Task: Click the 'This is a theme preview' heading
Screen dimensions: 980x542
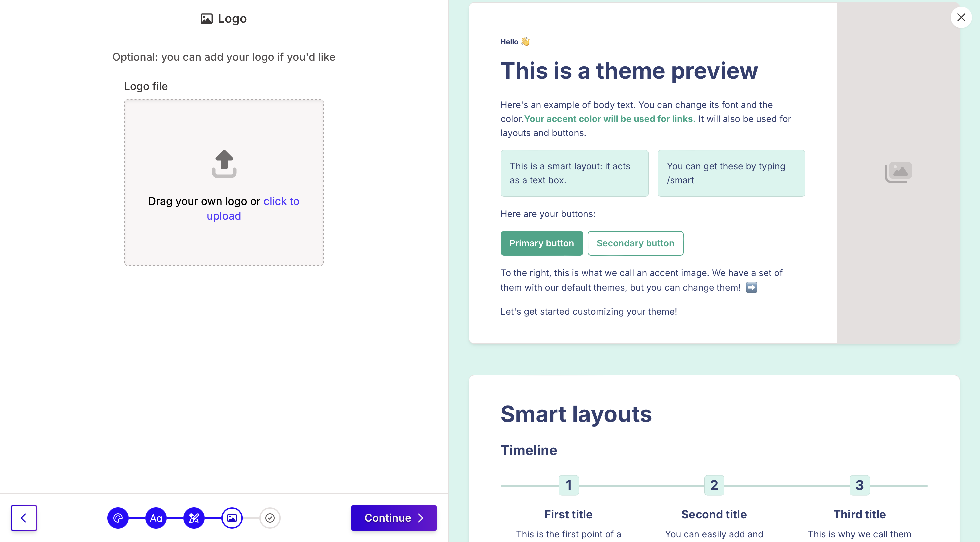Action: (629, 71)
